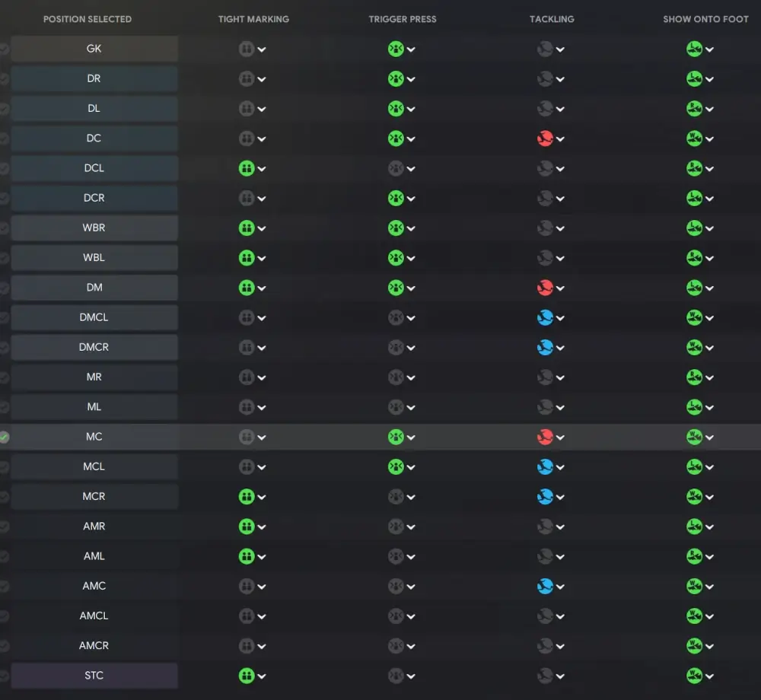Click the trigger press icon in DCR row
This screenshot has height=700, width=761.
click(x=396, y=198)
